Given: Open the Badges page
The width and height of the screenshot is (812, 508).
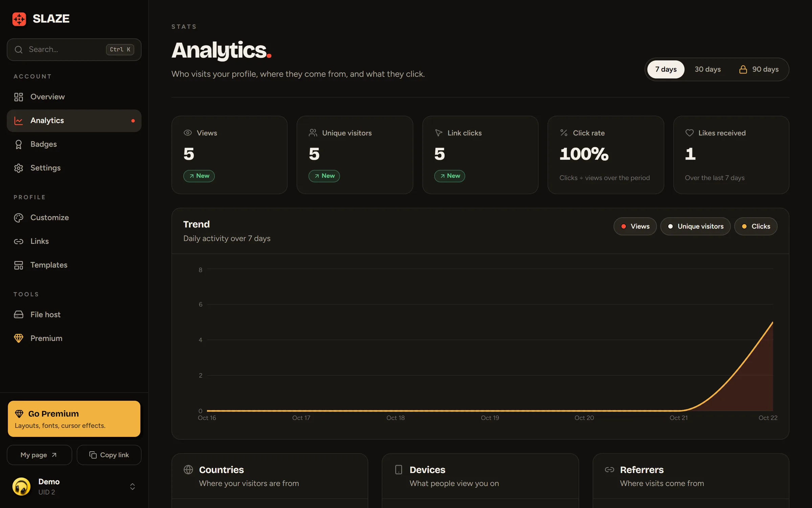Looking at the screenshot, I should pyautogui.click(x=74, y=144).
